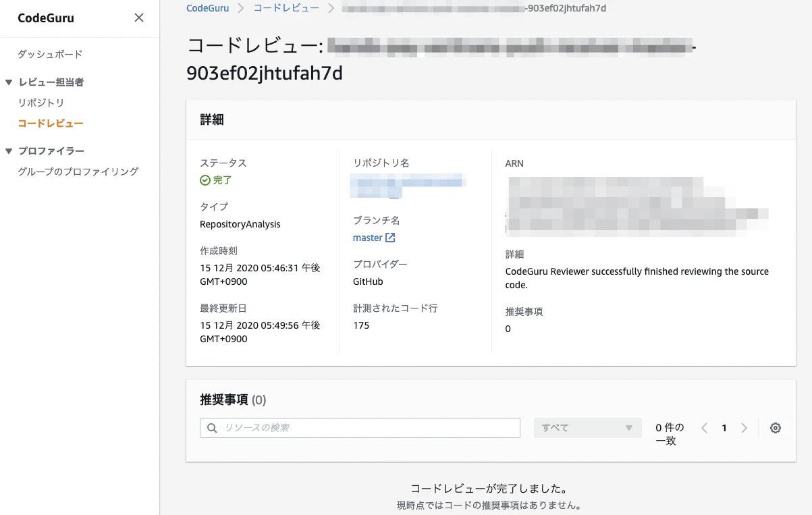Click コードレビューが完了しました message

489,488
